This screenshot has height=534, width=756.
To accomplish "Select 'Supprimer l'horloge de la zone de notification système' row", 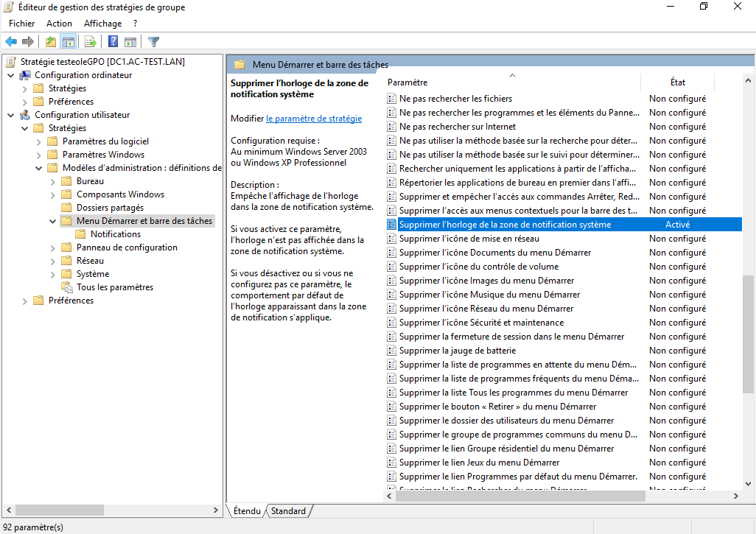I will point(563,225).
